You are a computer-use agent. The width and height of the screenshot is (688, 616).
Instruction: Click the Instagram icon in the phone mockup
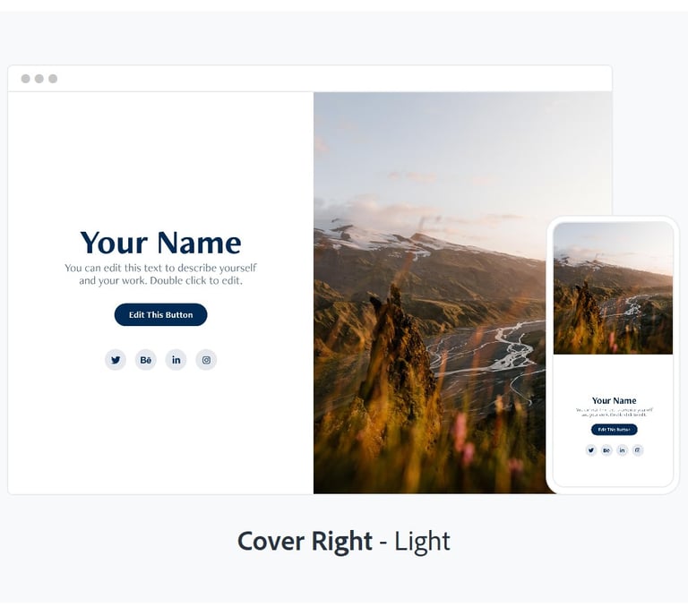(x=638, y=450)
